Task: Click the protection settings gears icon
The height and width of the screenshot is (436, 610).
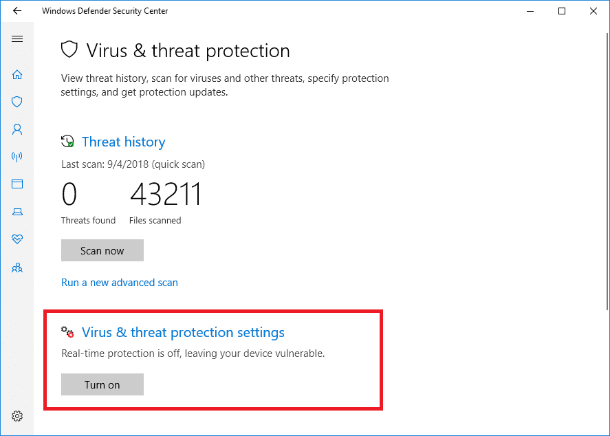Action: click(67, 332)
